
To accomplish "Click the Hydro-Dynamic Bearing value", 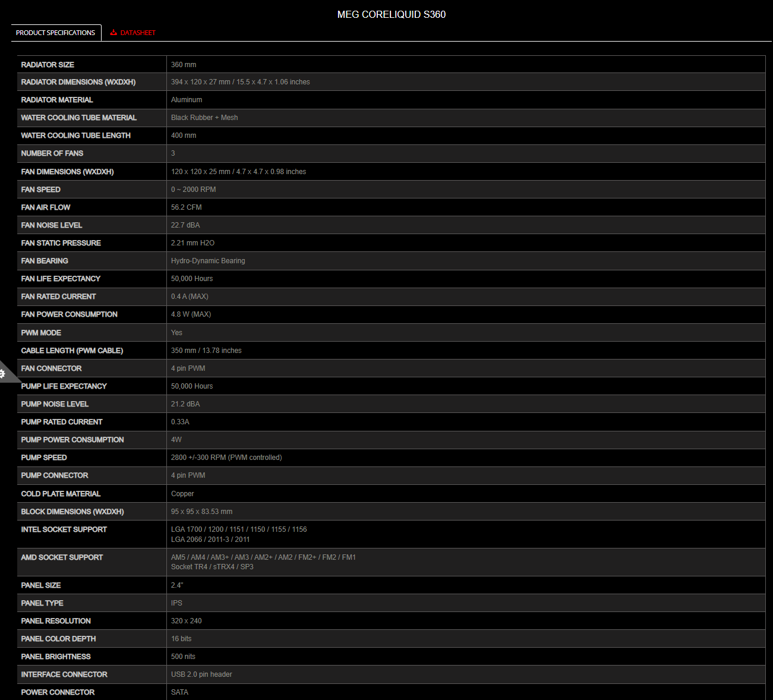I will tap(208, 261).
